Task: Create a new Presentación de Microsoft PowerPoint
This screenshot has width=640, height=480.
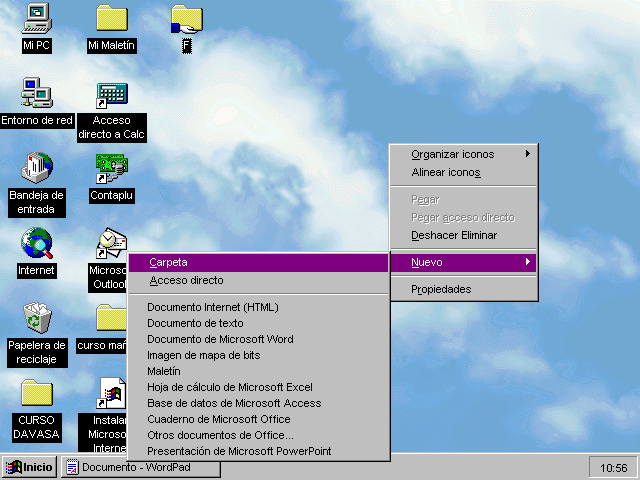Action: tap(258, 451)
